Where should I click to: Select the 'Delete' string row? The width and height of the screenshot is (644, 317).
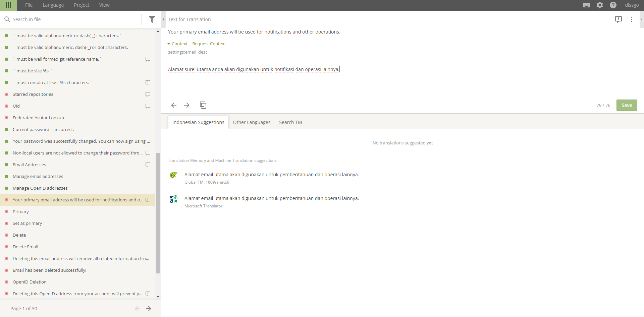77,235
